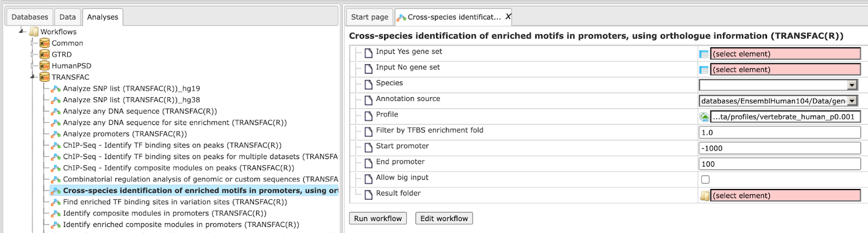Open the Analyze promoters (TRANSFAC(R)) workflow icon

pyautogui.click(x=55, y=134)
